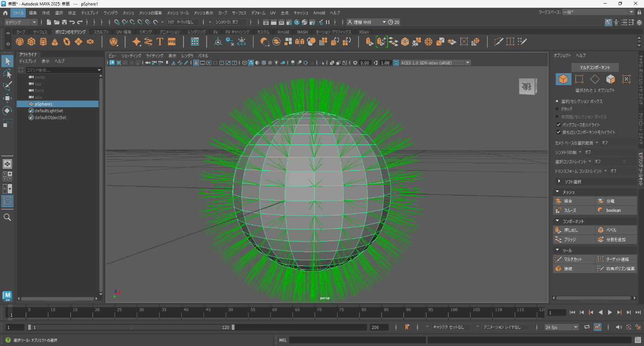Collapse the メッシュ section
This screenshot has height=346, width=644.
point(558,192)
